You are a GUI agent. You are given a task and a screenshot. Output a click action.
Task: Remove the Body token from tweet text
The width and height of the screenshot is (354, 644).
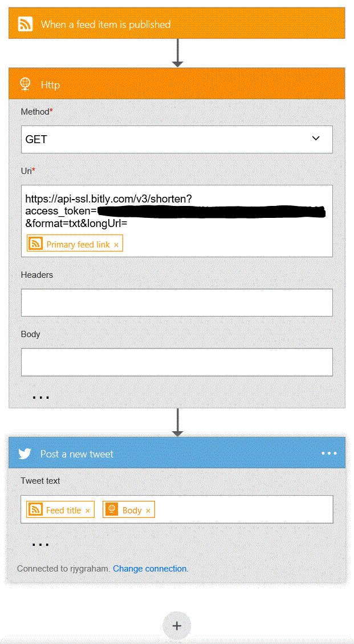click(x=148, y=511)
